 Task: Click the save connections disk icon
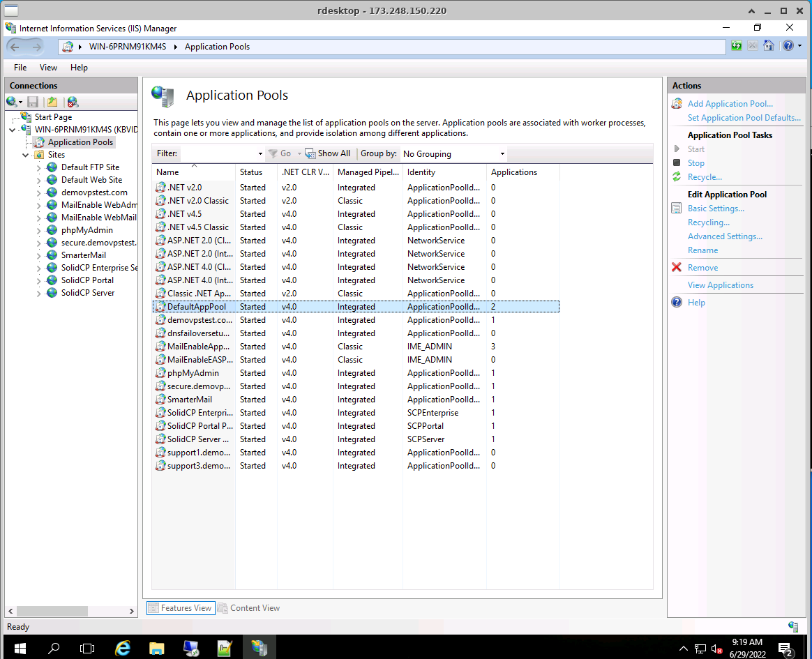(33, 102)
